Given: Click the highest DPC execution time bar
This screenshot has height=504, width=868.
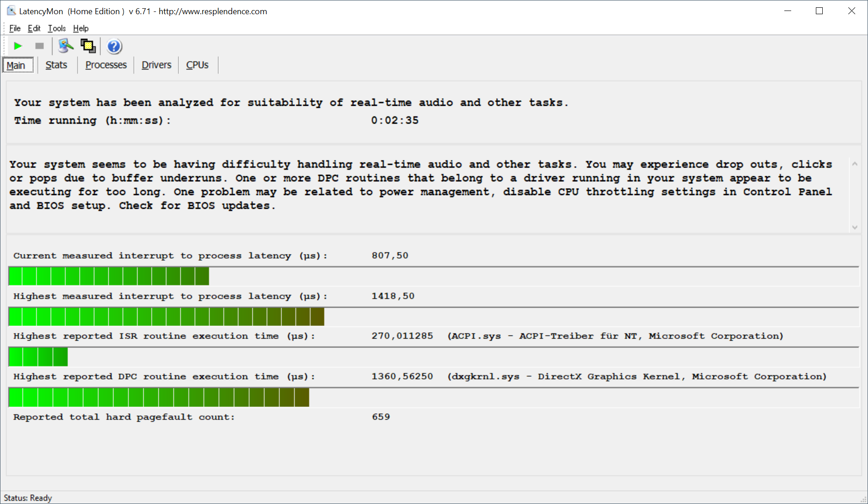Looking at the screenshot, I should (x=434, y=397).
